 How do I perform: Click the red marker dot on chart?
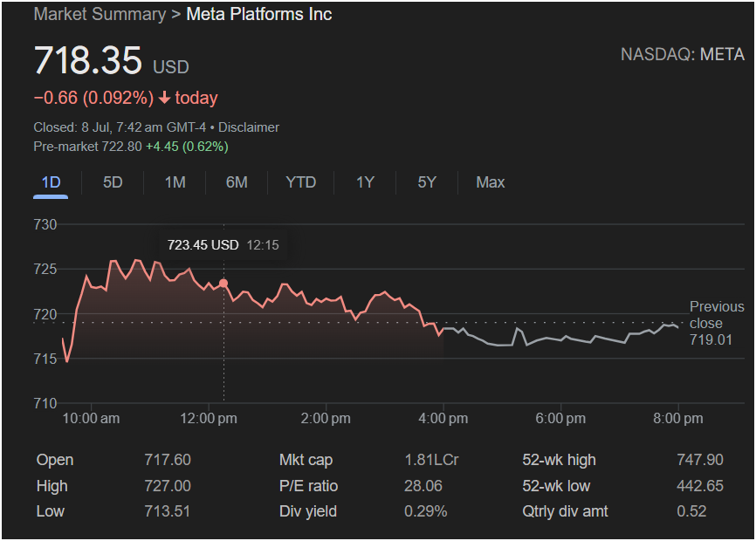pyautogui.click(x=223, y=284)
